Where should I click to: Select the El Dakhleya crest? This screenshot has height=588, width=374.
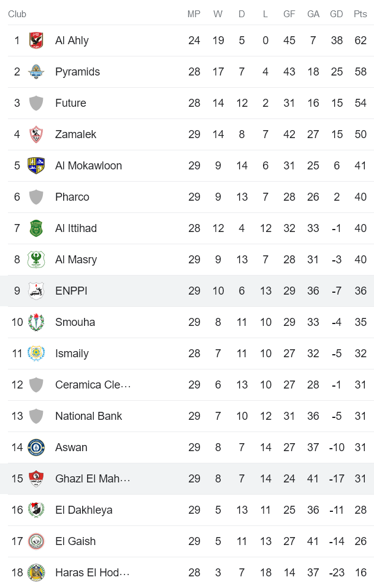(x=36, y=509)
